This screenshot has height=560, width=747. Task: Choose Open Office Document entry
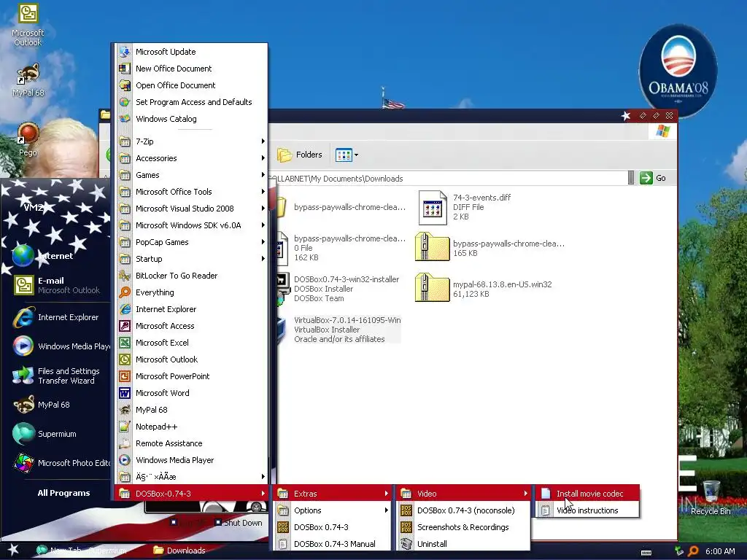click(x=192, y=85)
